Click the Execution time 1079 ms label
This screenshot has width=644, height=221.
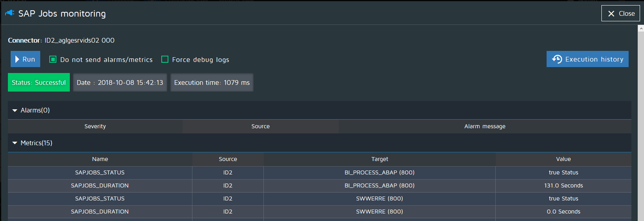(x=212, y=82)
